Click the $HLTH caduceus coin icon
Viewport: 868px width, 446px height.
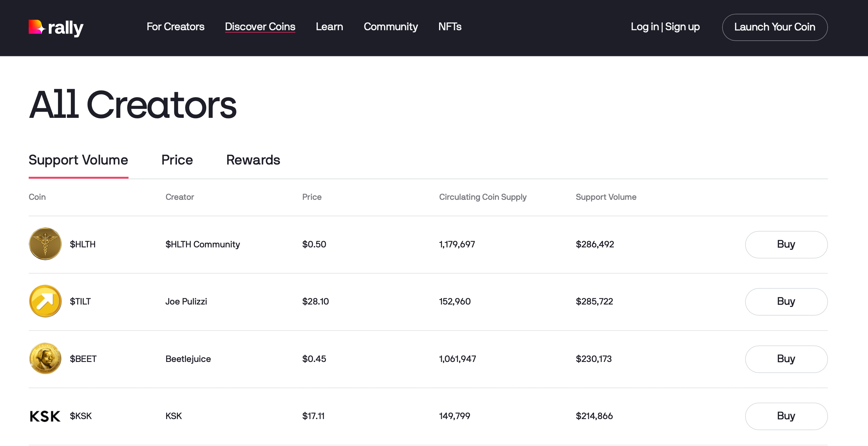[x=45, y=244]
